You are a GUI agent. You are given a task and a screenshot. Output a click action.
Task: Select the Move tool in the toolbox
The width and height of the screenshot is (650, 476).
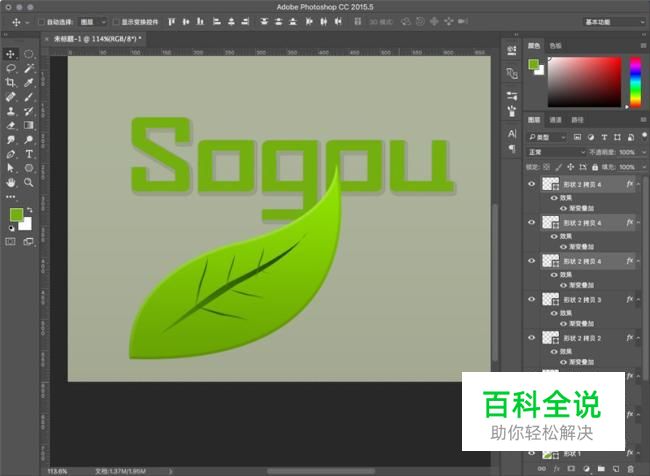click(x=10, y=54)
